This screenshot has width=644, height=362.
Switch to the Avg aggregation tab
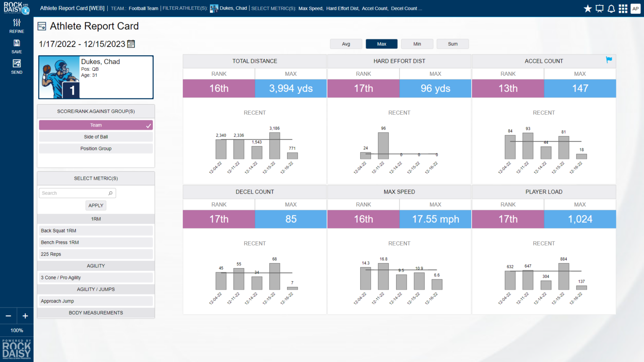coord(346,44)
